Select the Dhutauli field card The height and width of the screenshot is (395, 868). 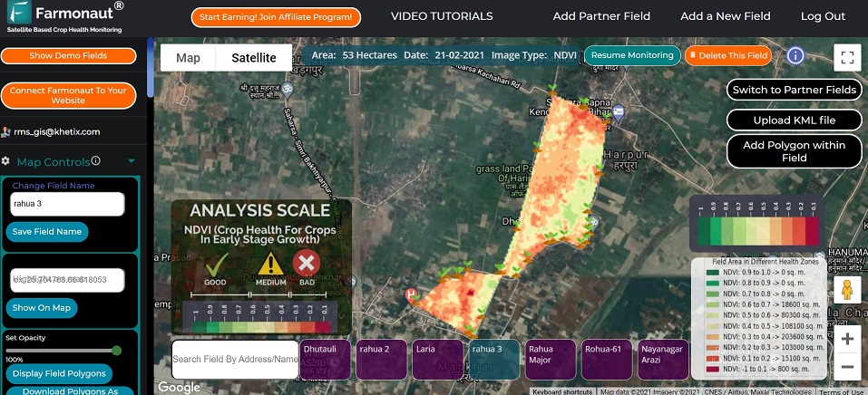tap(325, 359)
